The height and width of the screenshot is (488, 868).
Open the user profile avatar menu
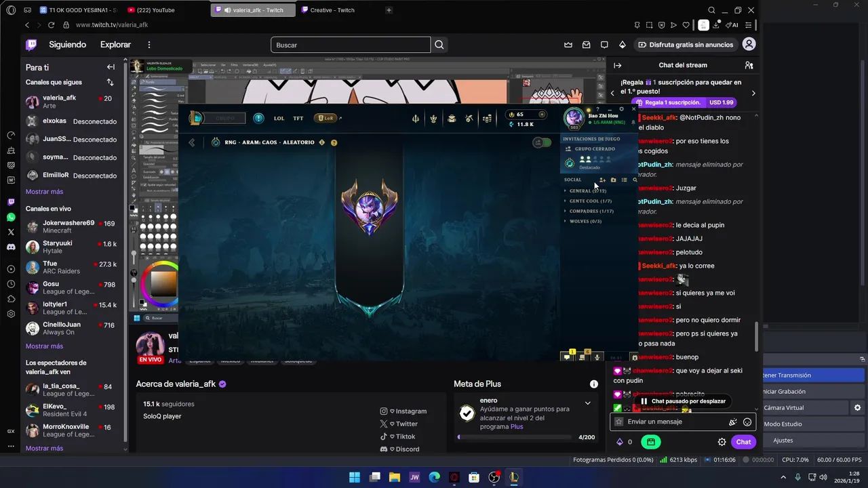(x=749, y=44)
